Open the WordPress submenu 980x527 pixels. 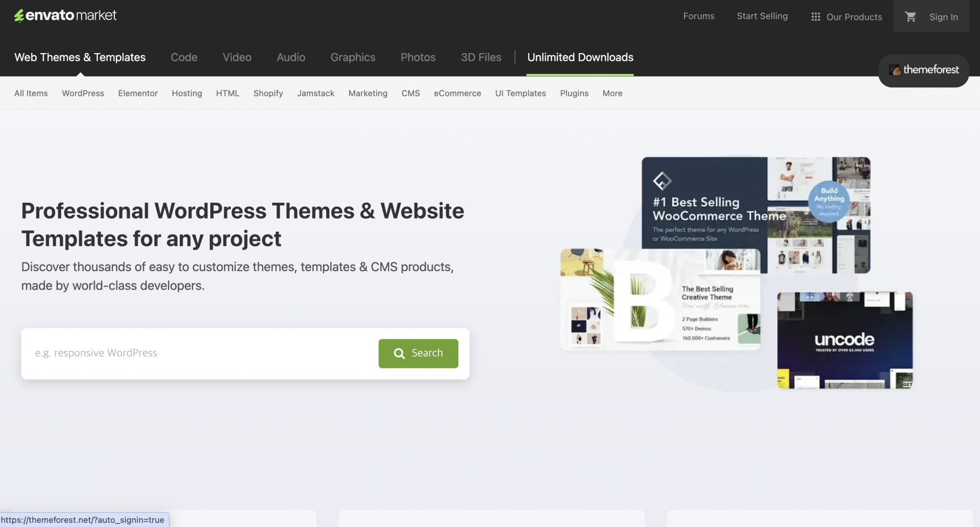(x=83, y=93)
